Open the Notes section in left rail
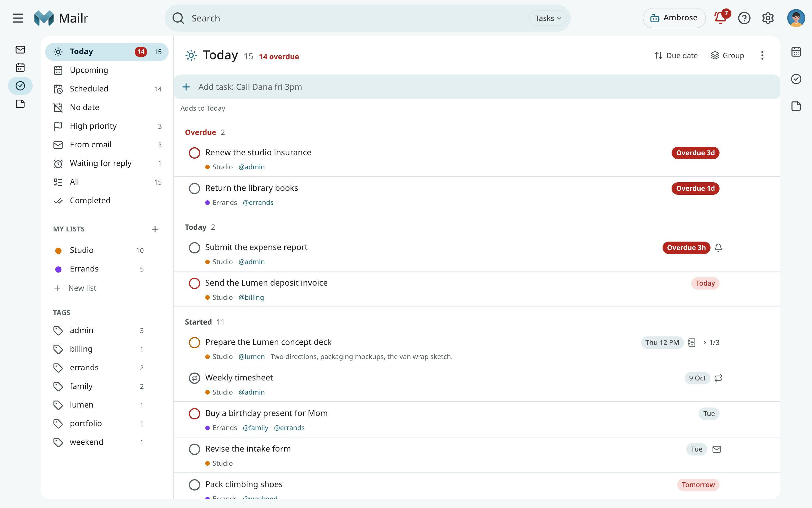The height and width of the screenshot is (508, 812). [x=20, y=104]
